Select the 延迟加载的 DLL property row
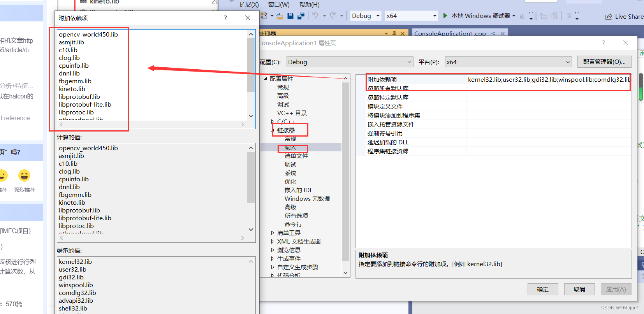Image resolution: width=644 pixels, height=314 pixels. (493, 142)
